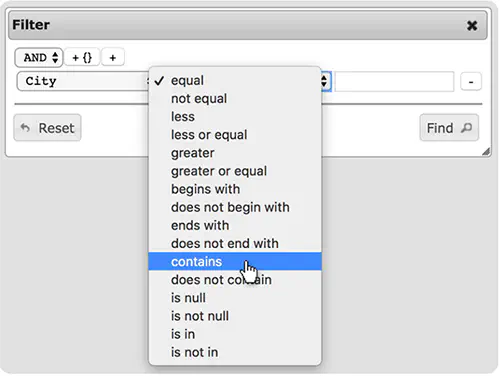This screenshot has width=500, height=376.
Task: Open the AND group operator dropdown
Action: 38,57
